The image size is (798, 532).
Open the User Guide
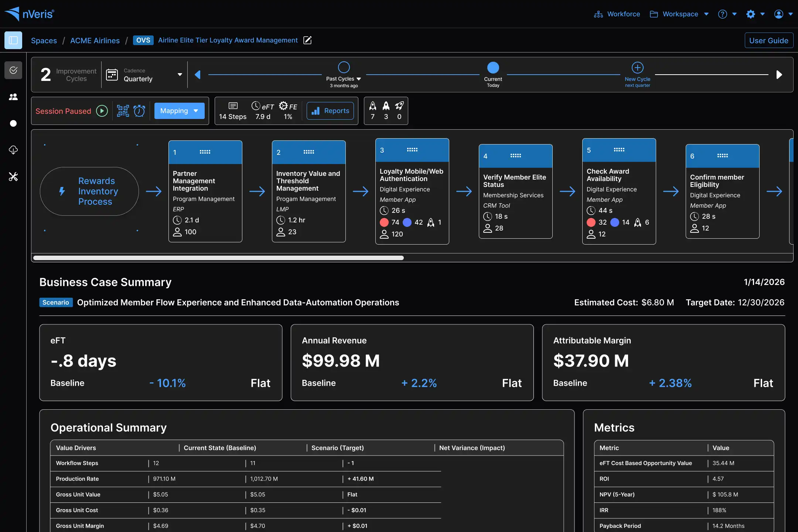click(769, 40)
